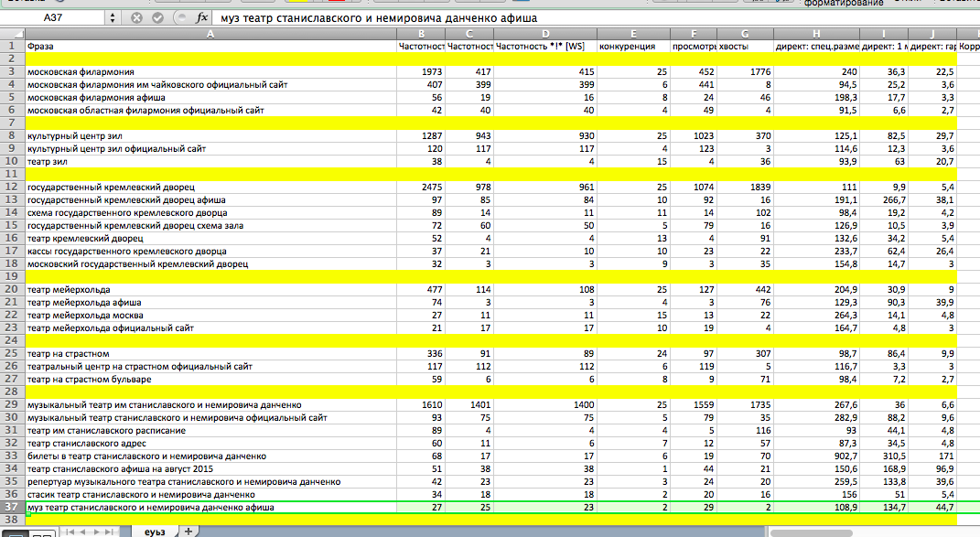Click value 1839 in column G
The width and height of the screenshot is (980, 537).
pyautogui.click(x=745, y=187)
